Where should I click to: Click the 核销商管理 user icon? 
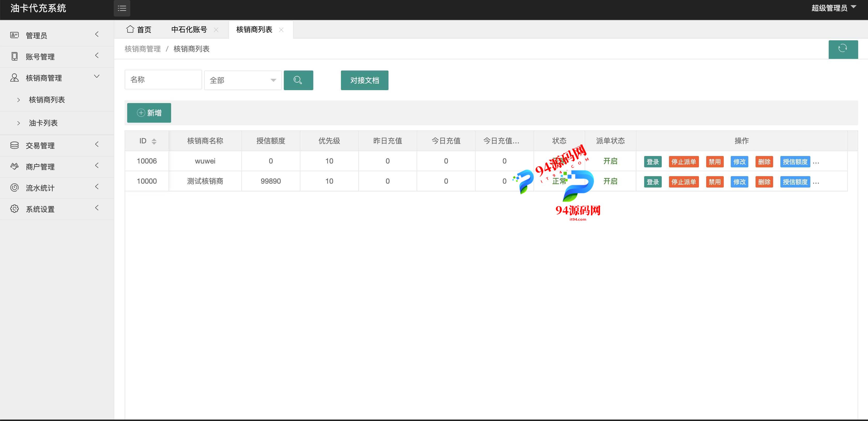pyautogui.click(x=14, y=78)
